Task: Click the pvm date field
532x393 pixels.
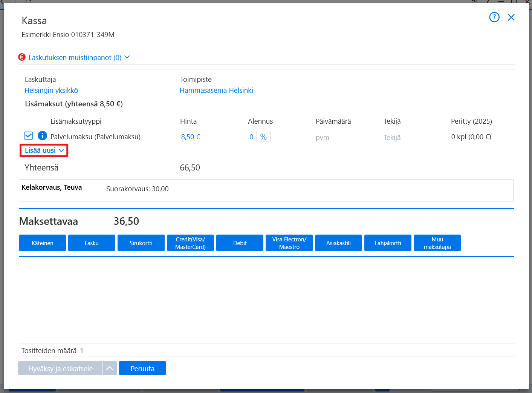Action: [323, 138]
